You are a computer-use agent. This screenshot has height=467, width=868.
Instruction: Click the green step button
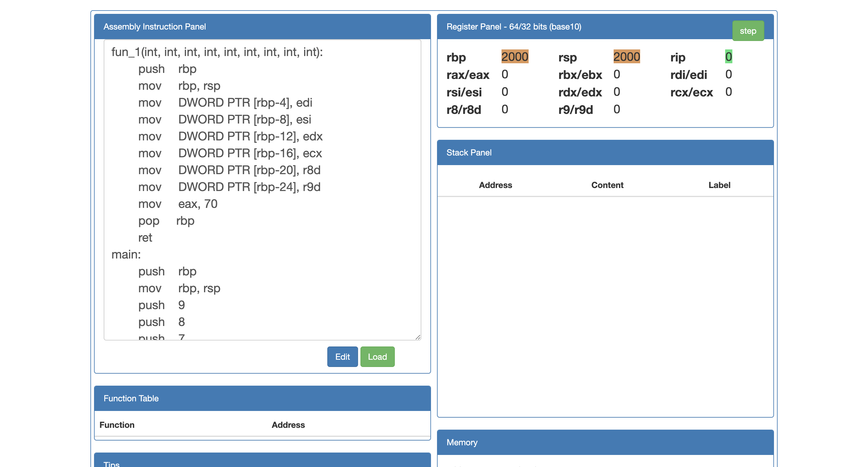click(x=747, y=31)
